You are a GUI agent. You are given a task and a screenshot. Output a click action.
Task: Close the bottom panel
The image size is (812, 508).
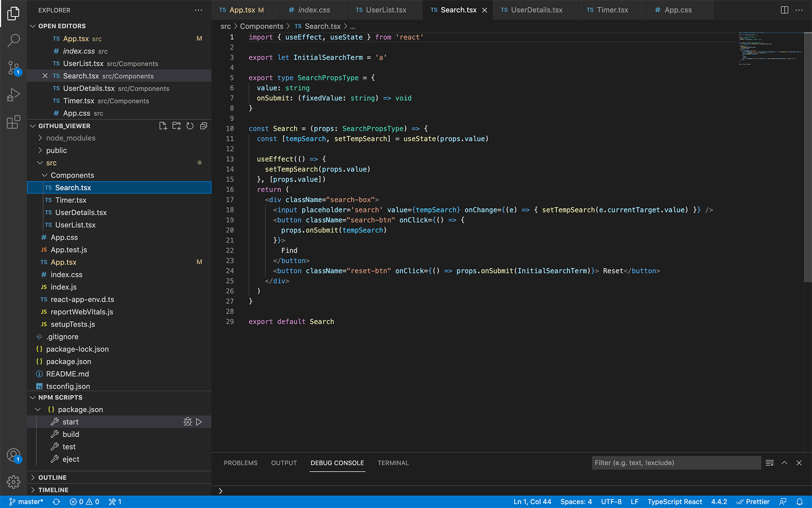click(799, 463)
